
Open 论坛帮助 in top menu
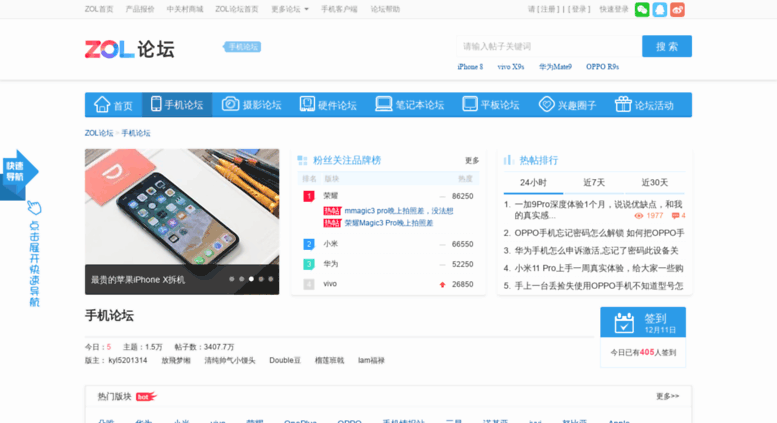[x=385, y=9]
